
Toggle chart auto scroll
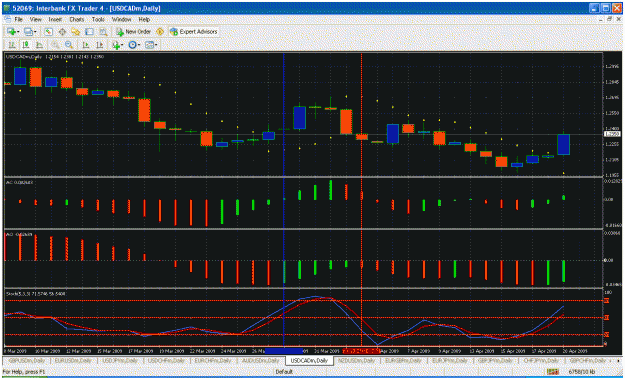pyautogui.click(x=86, y=45)
